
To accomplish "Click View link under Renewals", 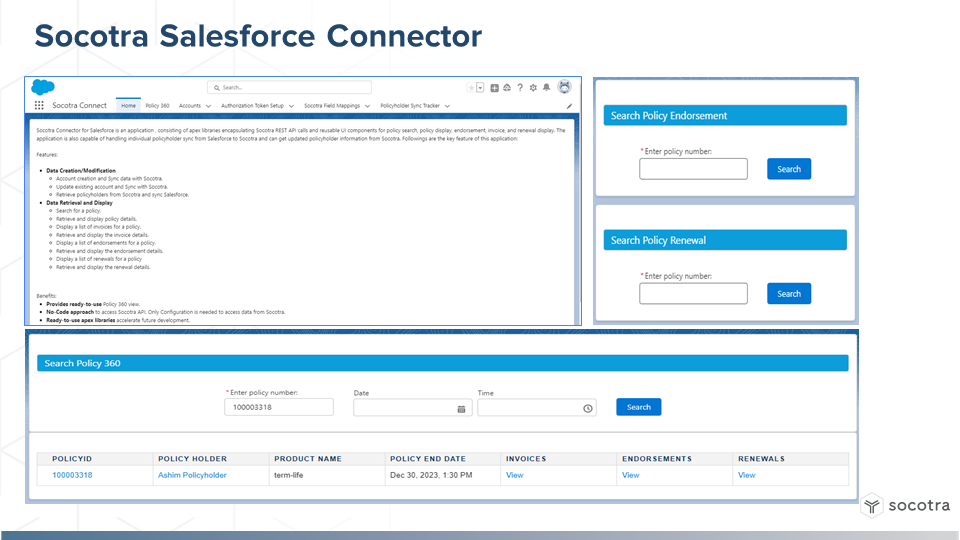I will pyautogui.click(x=746, y=475).
